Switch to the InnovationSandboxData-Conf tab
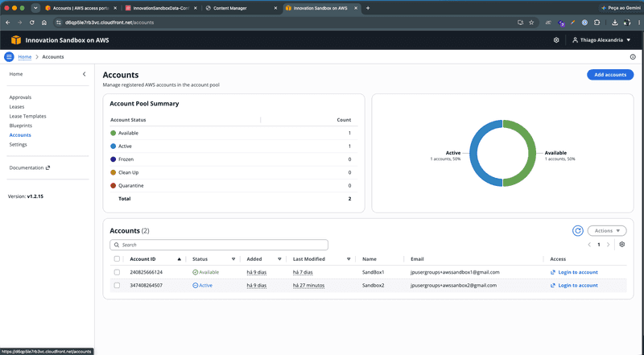Screen dimensions: 644x355 click(x=160, y=8)
